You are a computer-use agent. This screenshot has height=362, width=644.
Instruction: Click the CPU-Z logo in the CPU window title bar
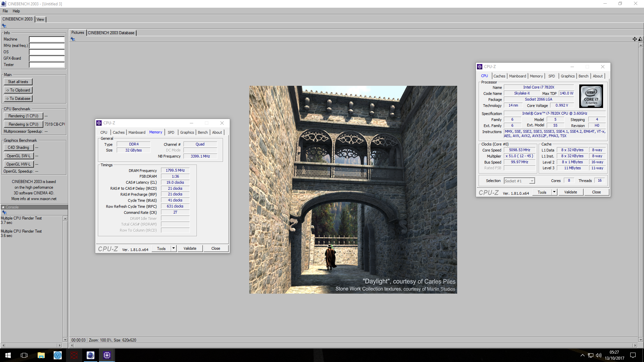click(x=480, y=67)
